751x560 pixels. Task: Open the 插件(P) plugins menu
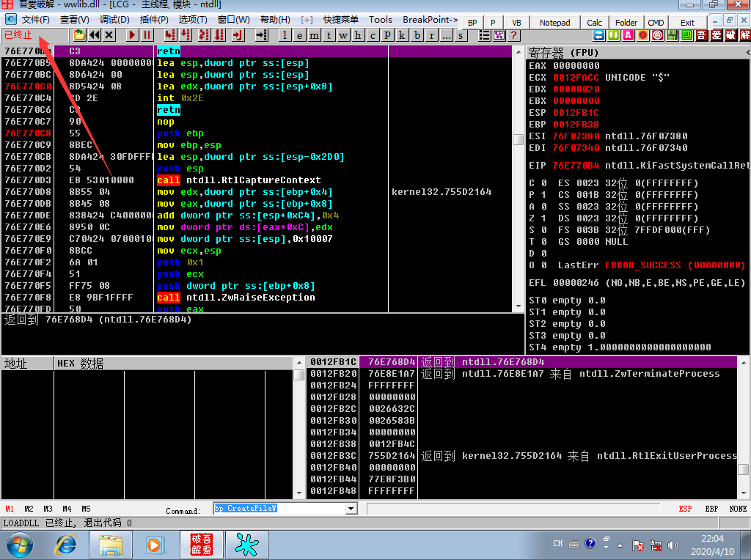[154, 20]
